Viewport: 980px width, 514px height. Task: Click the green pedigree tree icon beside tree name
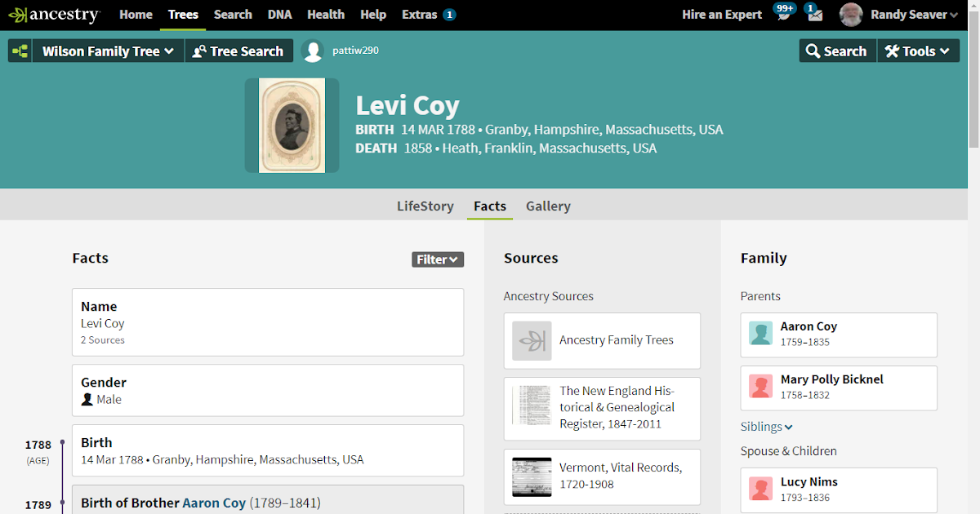pos(19,51)
